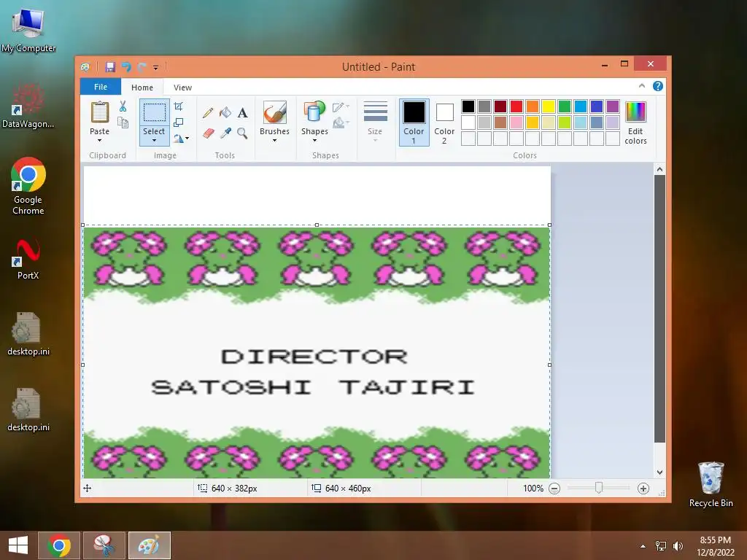The image size is (747, 560).
Task: Click the Shapes icon
Action: coord(314,112)
